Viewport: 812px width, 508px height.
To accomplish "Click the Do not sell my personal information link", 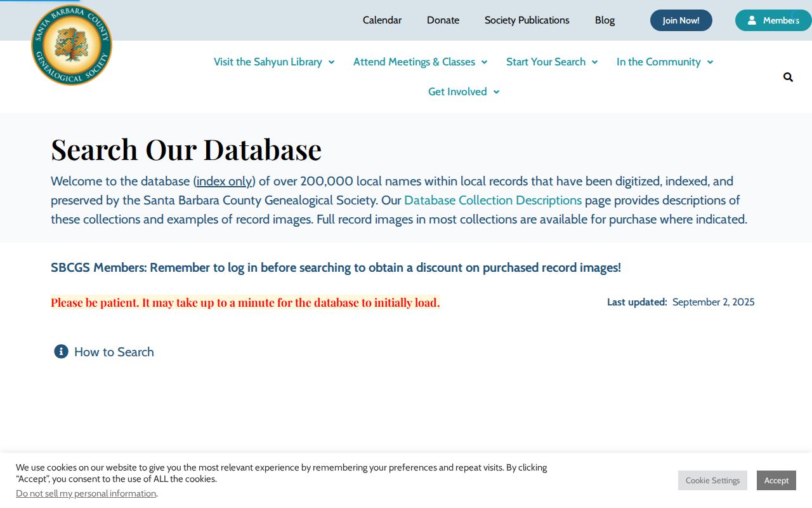I will point(86,493).
